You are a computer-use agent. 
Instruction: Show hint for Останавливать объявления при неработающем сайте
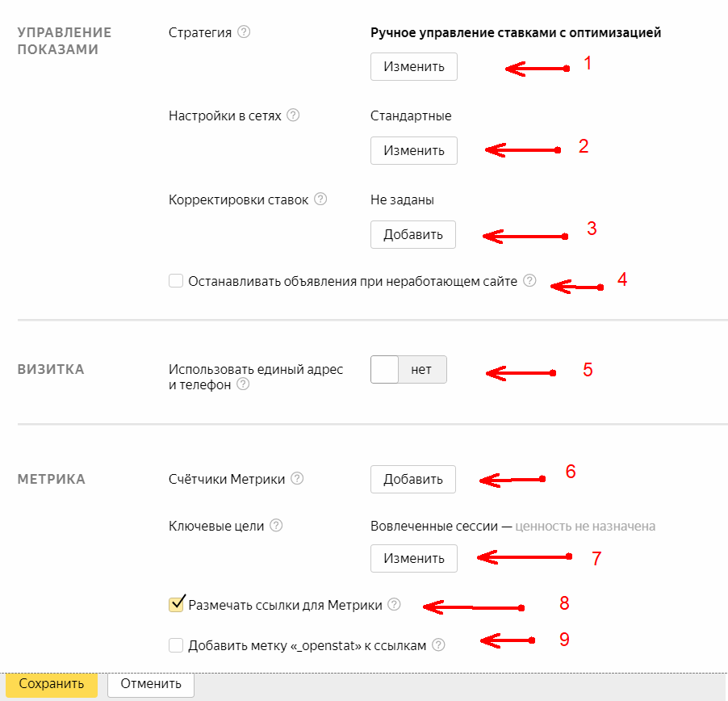529,280
